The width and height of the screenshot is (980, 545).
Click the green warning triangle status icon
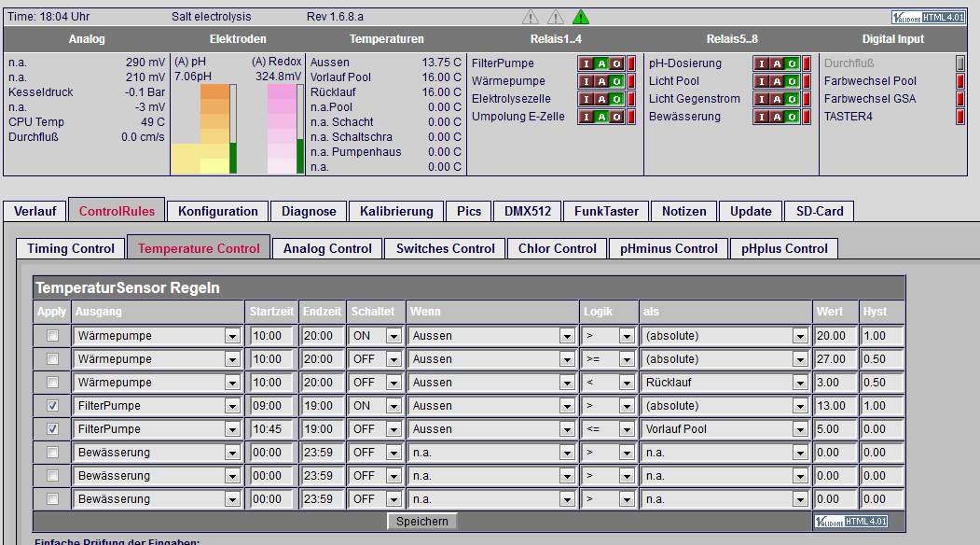click(581, 17)
